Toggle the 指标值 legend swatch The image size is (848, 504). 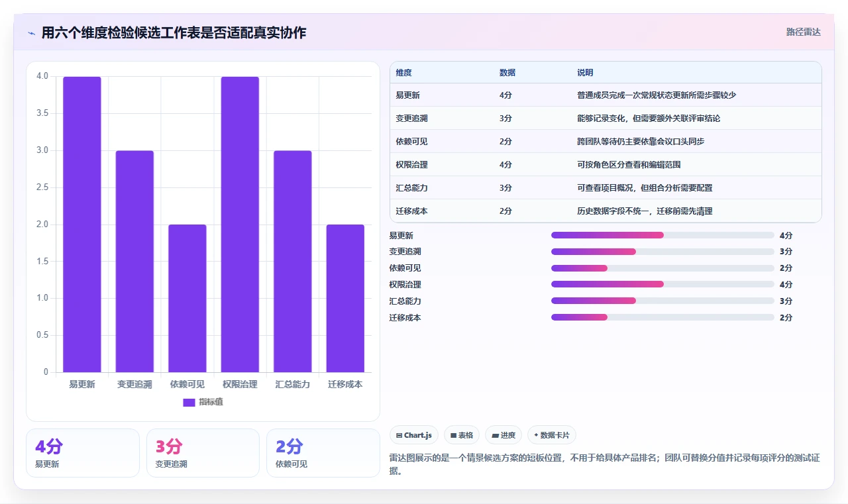(189, 402)
